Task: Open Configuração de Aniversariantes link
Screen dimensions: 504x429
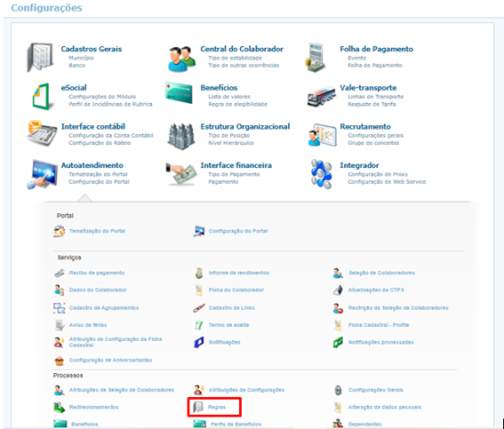Action: (110, 360)
